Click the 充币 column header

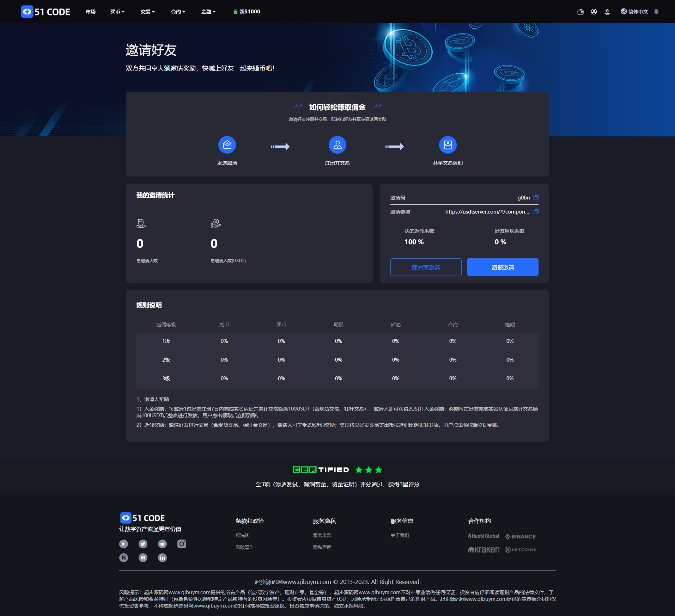224,325
